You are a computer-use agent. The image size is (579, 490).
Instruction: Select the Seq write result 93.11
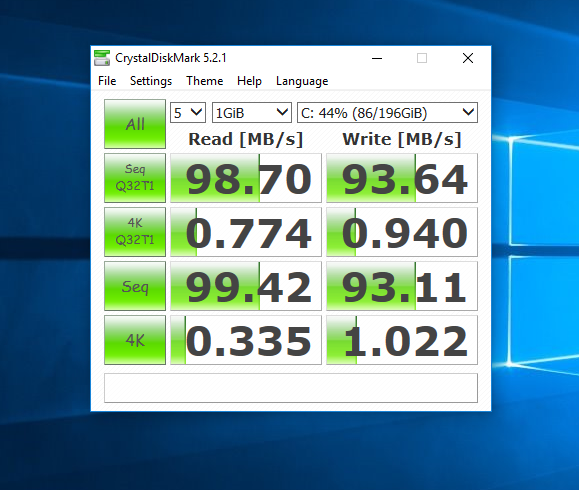pos(402,286)
